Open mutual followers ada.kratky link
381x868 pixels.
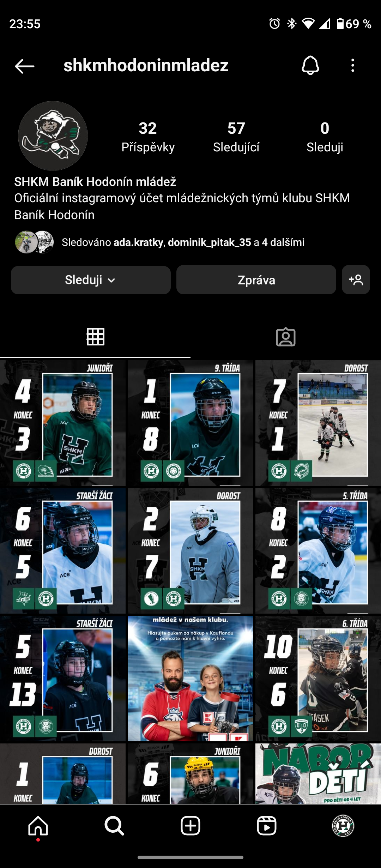click(138, 242)
